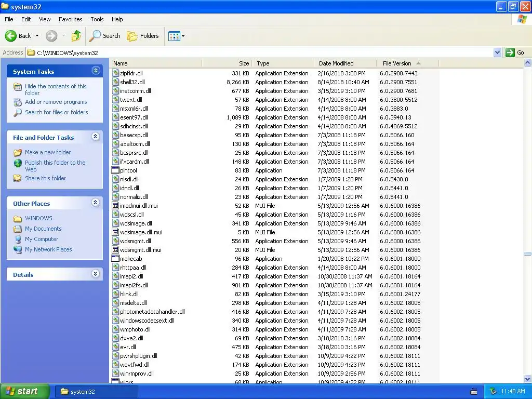This screenshot has width=532, height=399.
Task: Click the makecab application icon
Action: tap(115, 259)
